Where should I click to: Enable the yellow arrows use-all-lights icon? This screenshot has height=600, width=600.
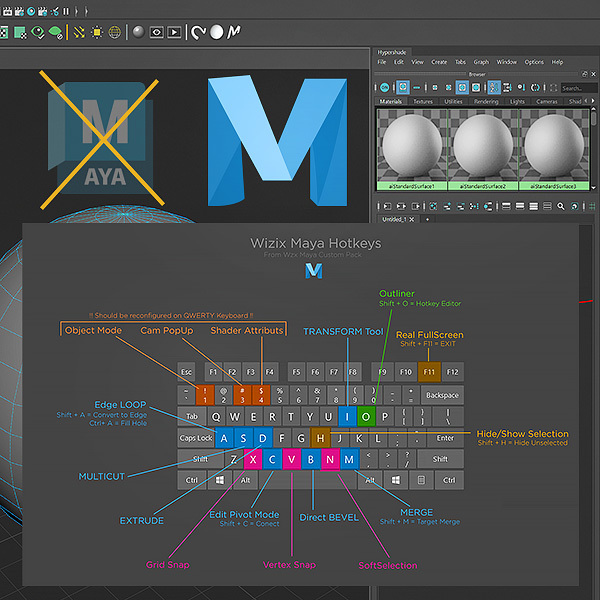tap(79, 33)
